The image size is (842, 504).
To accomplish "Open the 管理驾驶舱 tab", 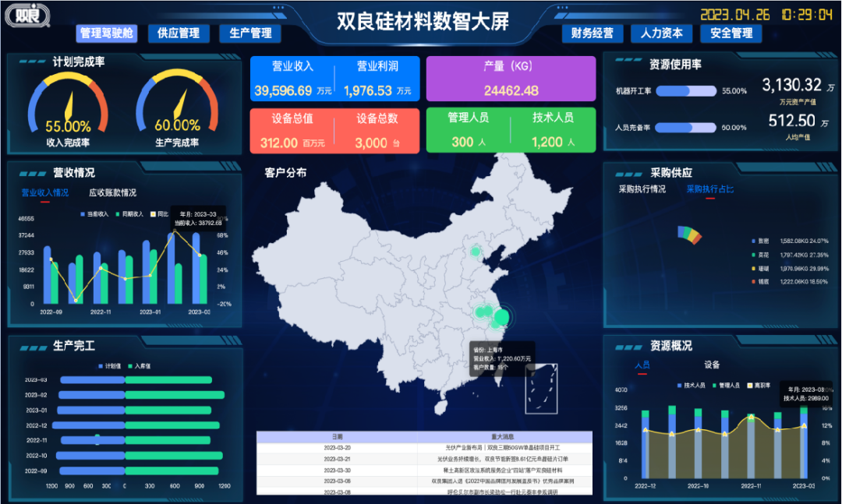I will [x=106, y=33].
